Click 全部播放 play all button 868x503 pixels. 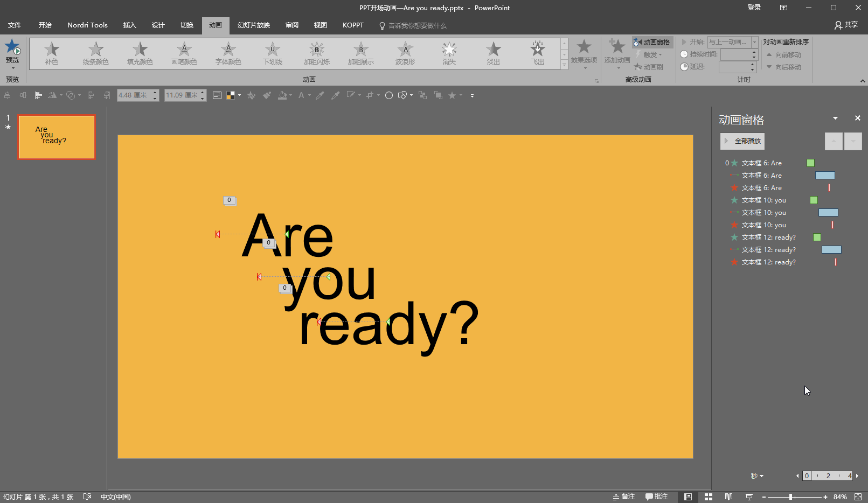click(x=742, y=141)
